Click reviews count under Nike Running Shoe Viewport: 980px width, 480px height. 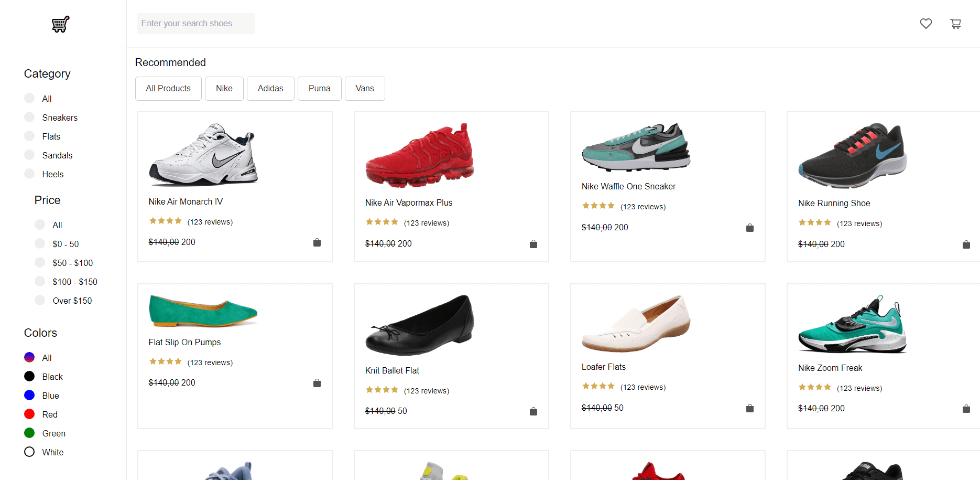pos(859,223)
